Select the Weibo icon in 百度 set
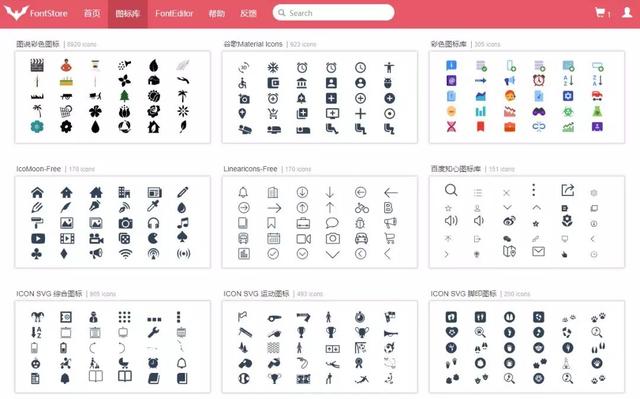 tap(509, 221)
